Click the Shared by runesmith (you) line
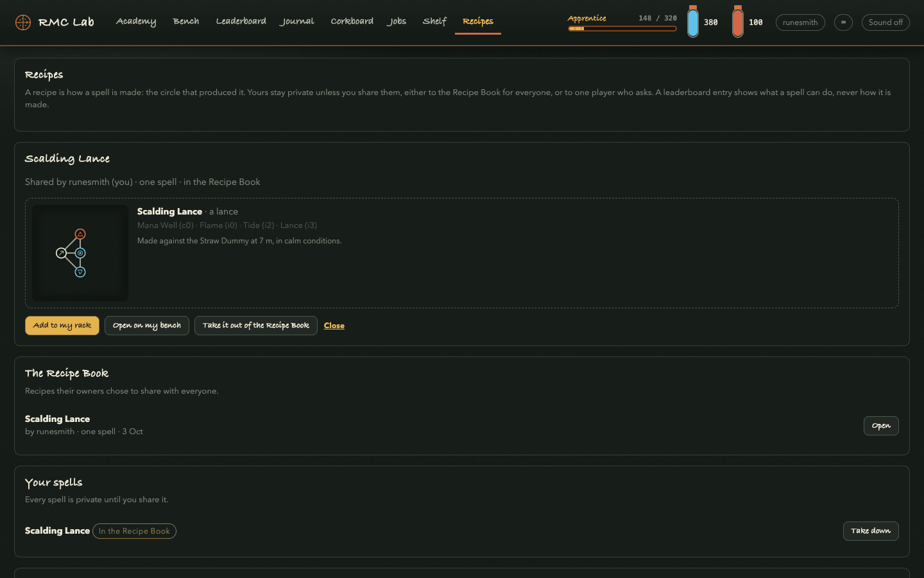This screenshot has height=578, width=924. click(x=142, y=182)
